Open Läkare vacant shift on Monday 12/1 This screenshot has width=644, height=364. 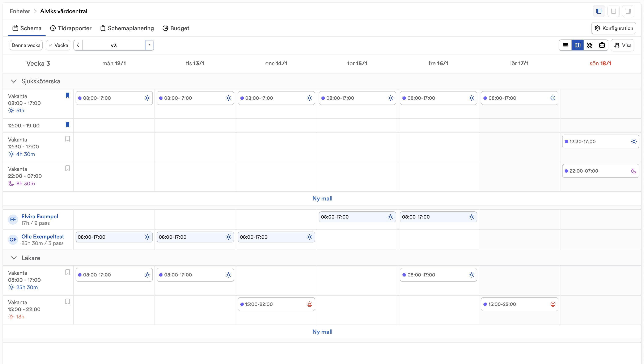point(114,275)
